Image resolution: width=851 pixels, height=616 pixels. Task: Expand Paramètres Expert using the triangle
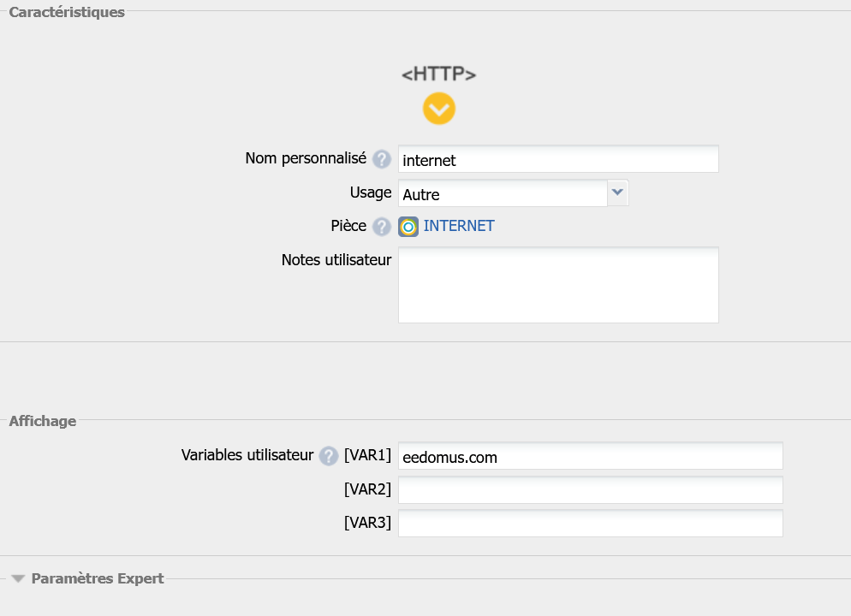tap(18, 579)
